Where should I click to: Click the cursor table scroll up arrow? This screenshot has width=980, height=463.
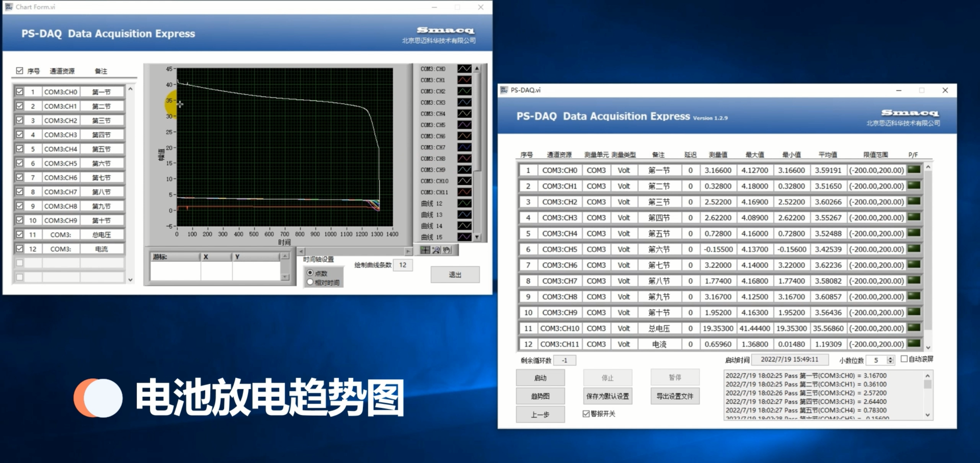click(x=285, y=256)
